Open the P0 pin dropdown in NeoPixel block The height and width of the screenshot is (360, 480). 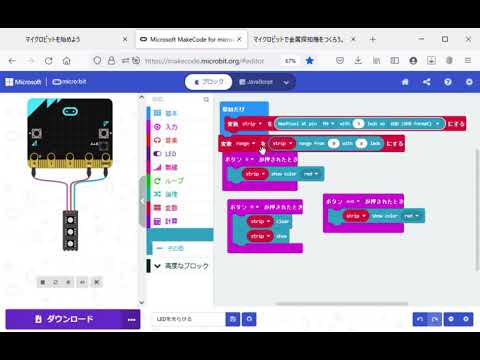(328, 124)
